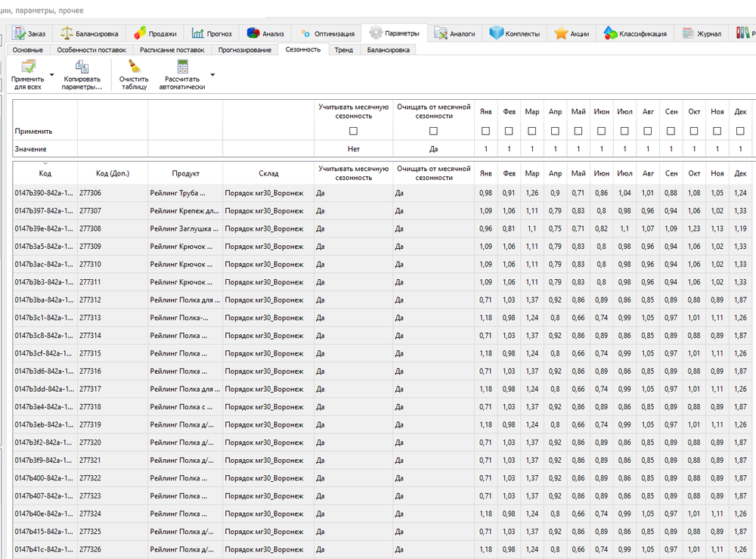Tick Учитывать месячную сезонность apply checkbox
Image resolution: width=756 pixels, height=559 pixels.
353,131
